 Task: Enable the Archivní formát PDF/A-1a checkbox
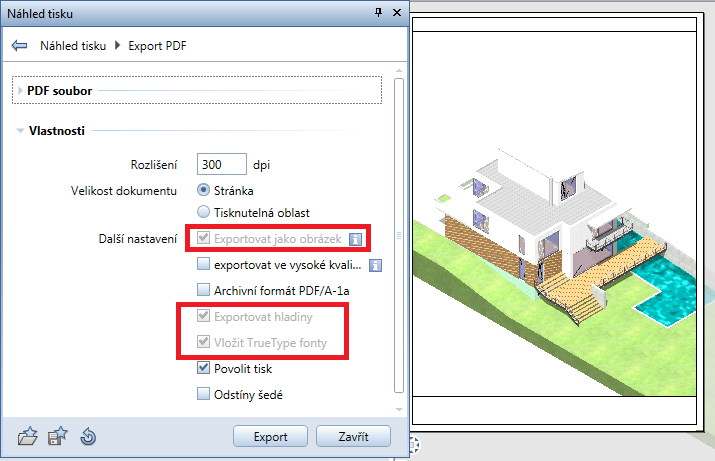click(203, 291)
